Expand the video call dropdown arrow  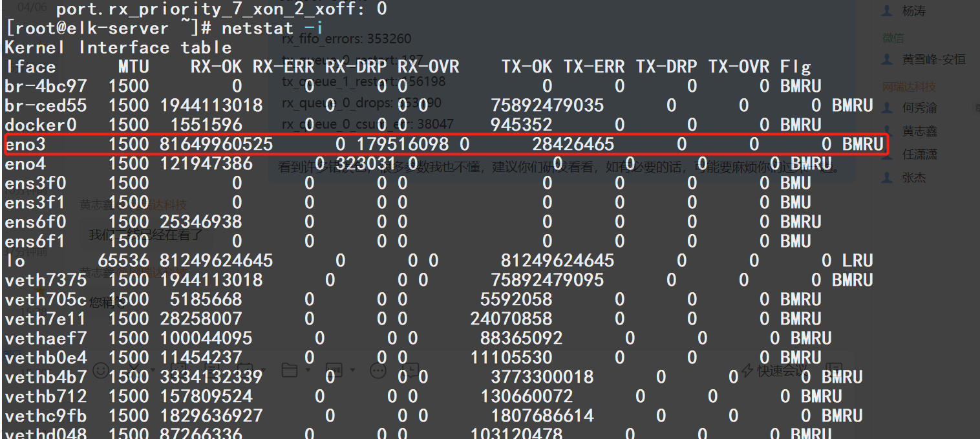tap(264, 370)
